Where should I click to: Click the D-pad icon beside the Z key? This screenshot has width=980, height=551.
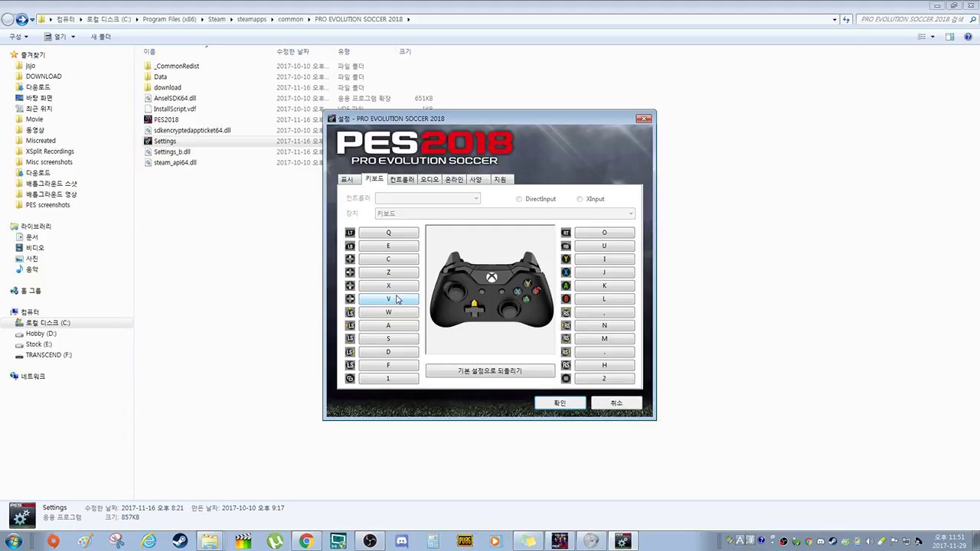pyautogui.click(x=350, y=272)
